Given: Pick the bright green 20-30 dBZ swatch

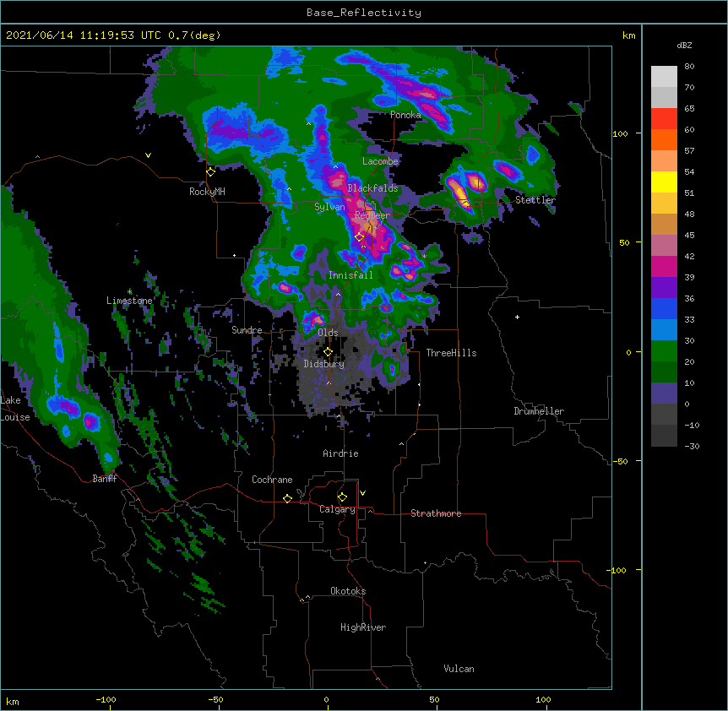Looking at the screenshot, I should [x=664, y=351].
